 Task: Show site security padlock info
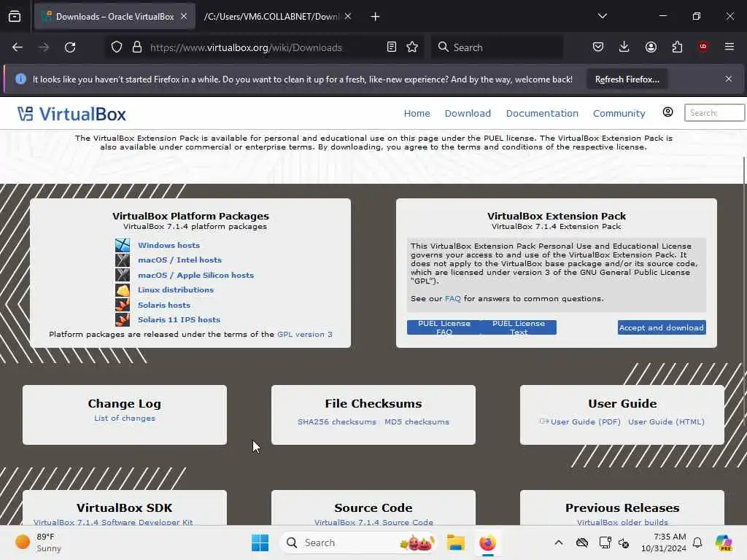tap(137, 47)
